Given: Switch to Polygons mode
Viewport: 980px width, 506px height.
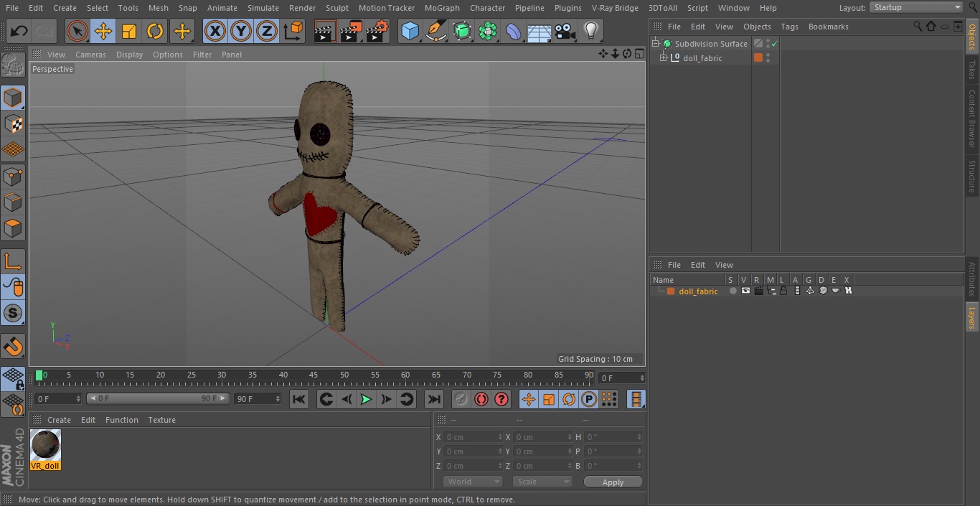Looking at the screenshot, I should [x=13, y=228].
